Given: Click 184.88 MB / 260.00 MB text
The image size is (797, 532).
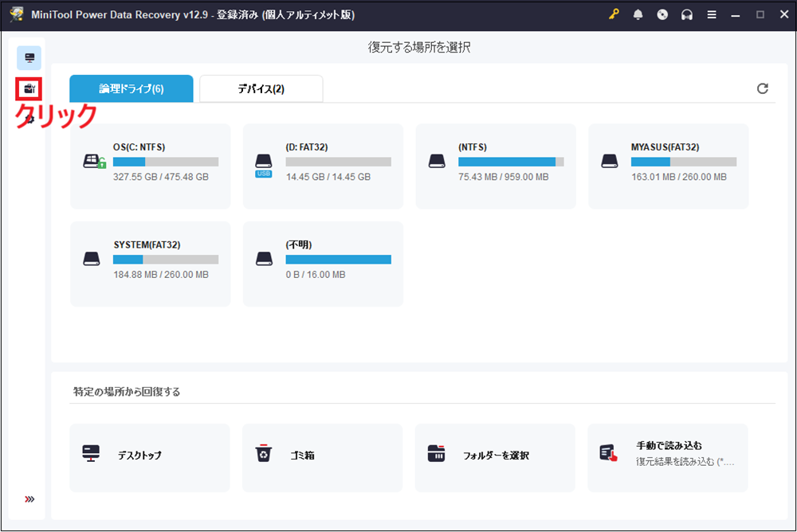Looking at the screenshot, I should pos(161,275).
